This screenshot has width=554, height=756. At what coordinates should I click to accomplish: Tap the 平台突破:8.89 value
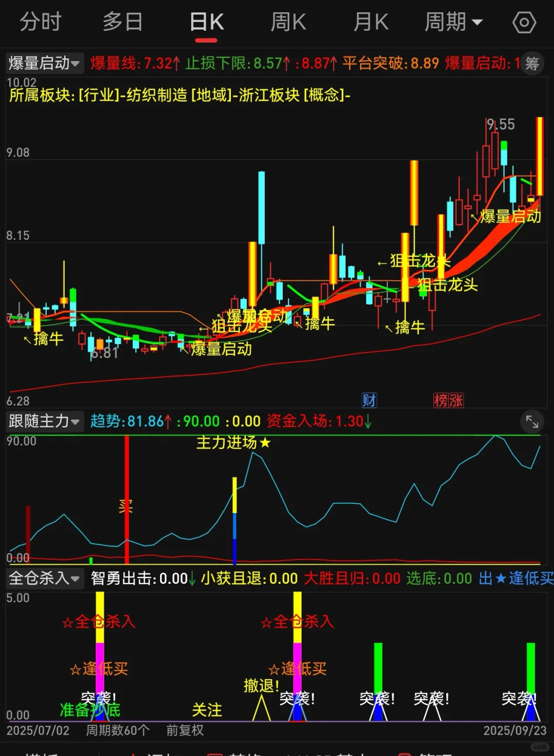point(391,63)
